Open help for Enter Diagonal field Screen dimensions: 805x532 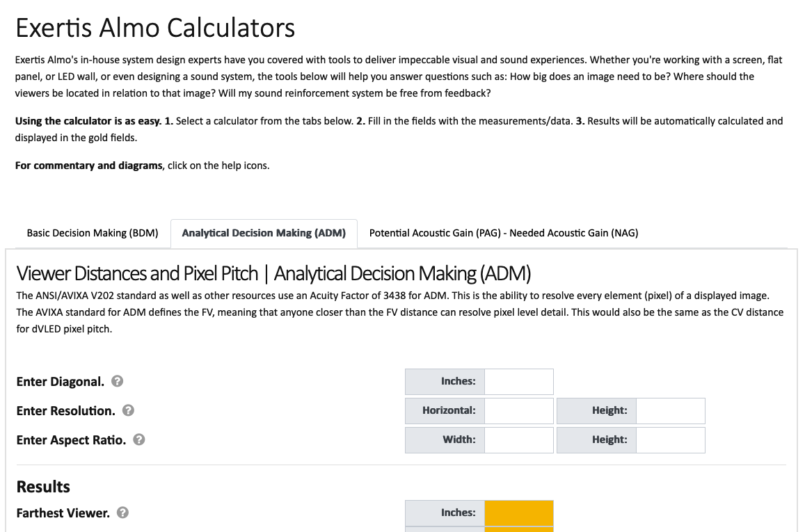tap(116, 381)
